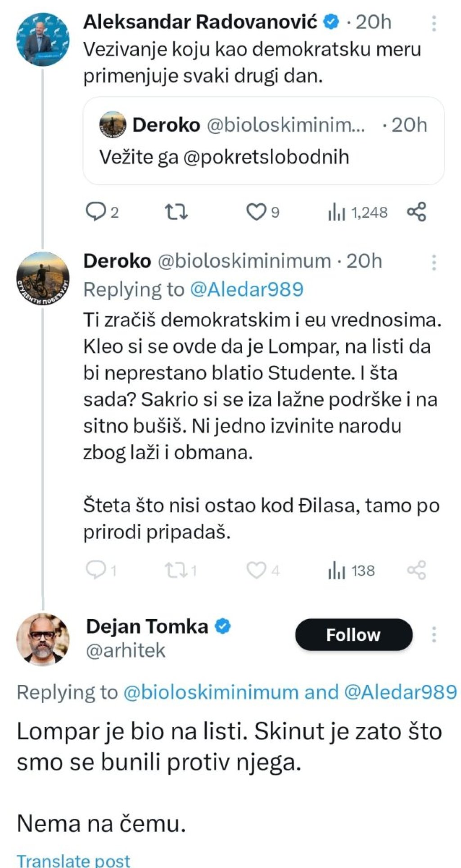
Task: Translate Dejan Tomka's post
Action: pyautogui.click(x=73, y=860)
